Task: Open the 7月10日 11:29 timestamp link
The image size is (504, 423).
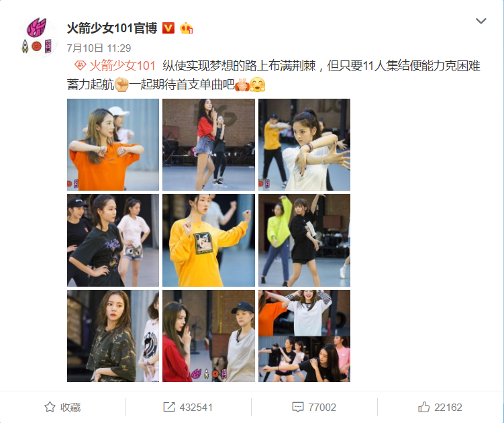Action: [99, 48]
